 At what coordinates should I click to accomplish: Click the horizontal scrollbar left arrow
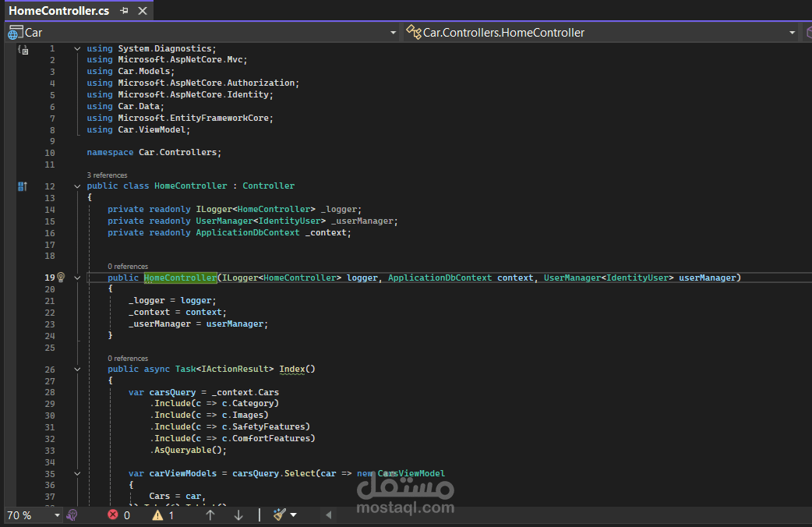click(x=328, y=515)
